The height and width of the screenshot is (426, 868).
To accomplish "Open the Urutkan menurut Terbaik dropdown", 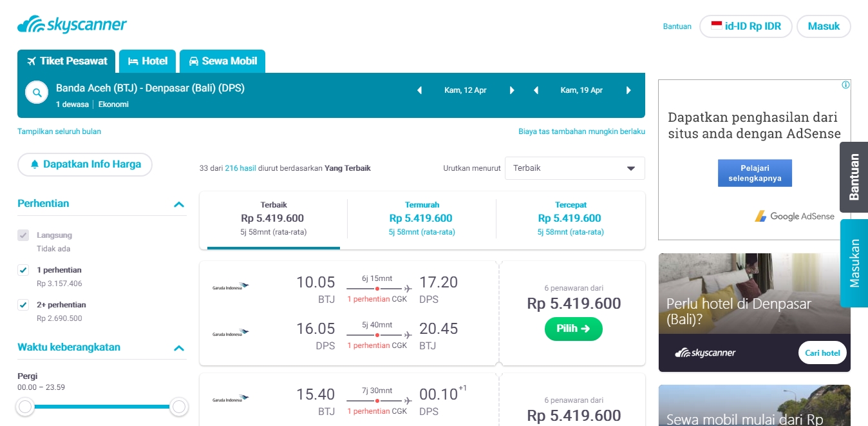I will pyautogui.click(x=574, y=168).
